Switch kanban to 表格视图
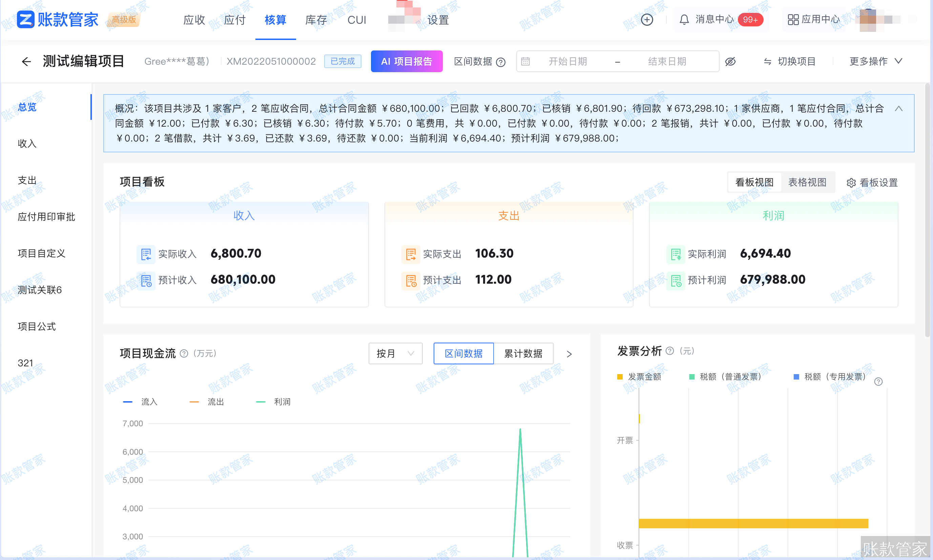The height and width of the screenshot is (560, 933). coord(808,182)
